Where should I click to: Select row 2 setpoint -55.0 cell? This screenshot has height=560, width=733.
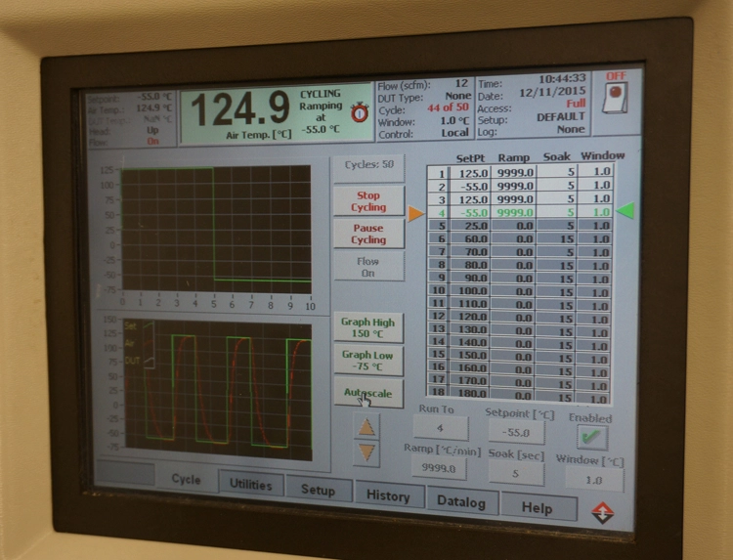coord(469,186)
